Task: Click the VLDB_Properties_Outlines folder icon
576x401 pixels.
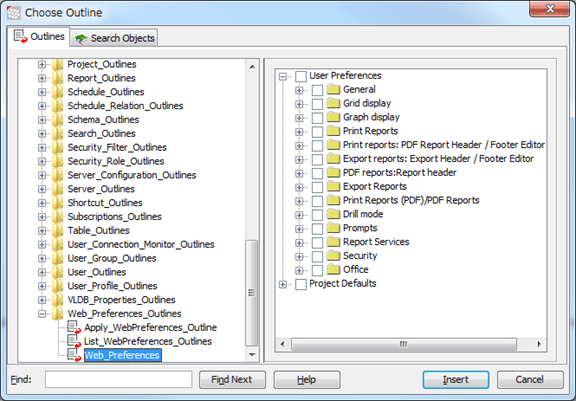Action: coord(58,300)
